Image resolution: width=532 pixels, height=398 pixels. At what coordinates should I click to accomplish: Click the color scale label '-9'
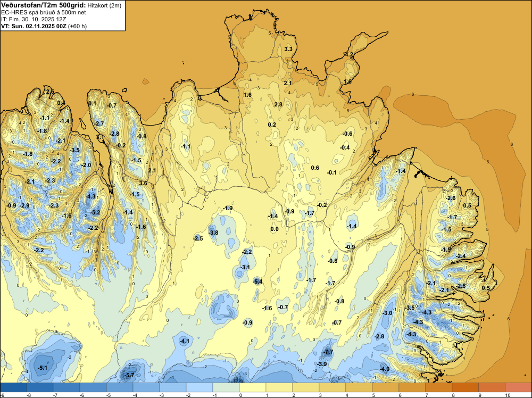coord(2,395)
